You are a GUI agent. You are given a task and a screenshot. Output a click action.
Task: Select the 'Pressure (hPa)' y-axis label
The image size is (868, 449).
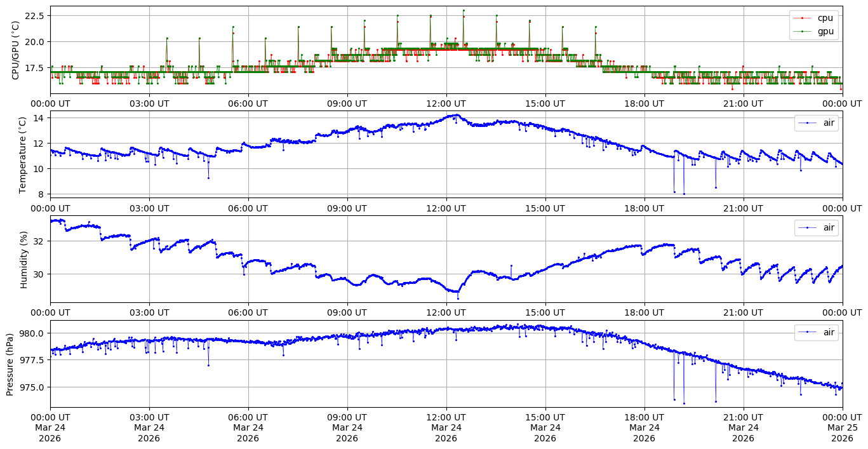[10, 364]
